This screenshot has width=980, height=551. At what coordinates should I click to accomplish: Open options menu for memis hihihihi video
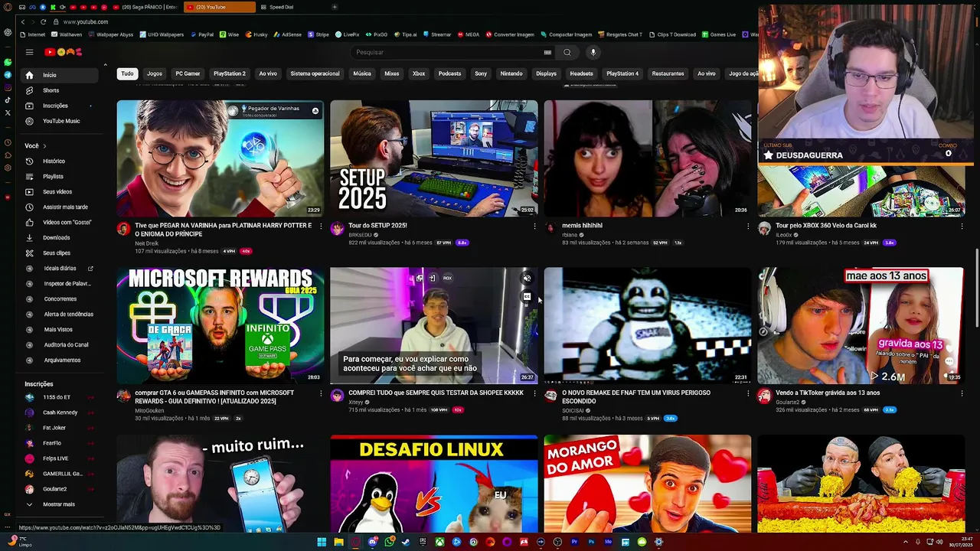click(x=748, y=227)
